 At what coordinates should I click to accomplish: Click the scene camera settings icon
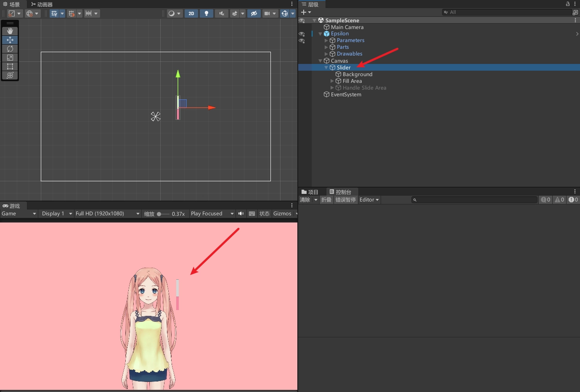click(x=267, y=13)
